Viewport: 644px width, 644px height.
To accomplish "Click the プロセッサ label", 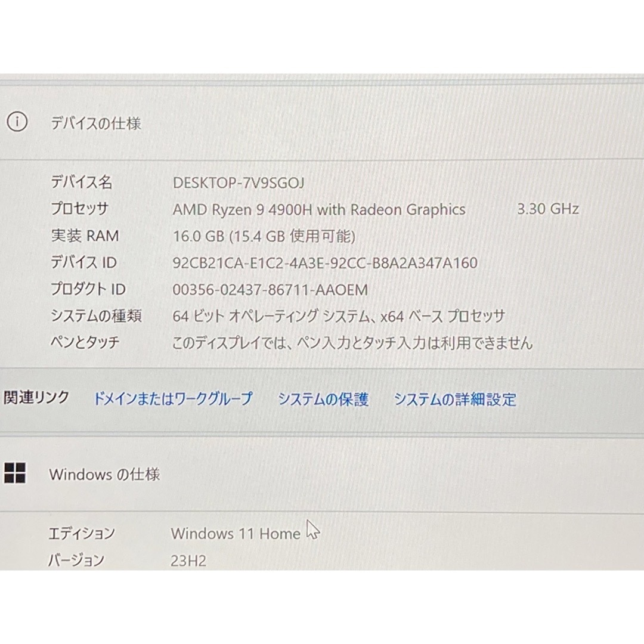I will pos(80,209).
